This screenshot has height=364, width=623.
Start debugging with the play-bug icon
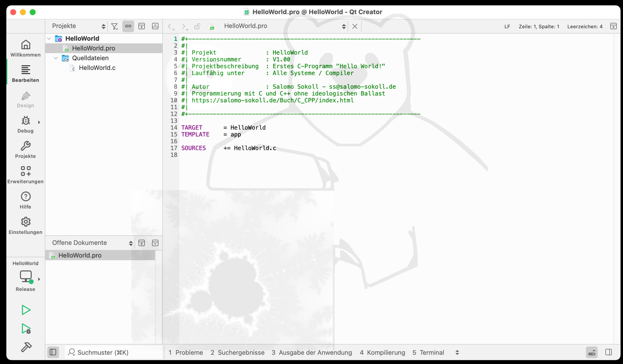(26, 329)
